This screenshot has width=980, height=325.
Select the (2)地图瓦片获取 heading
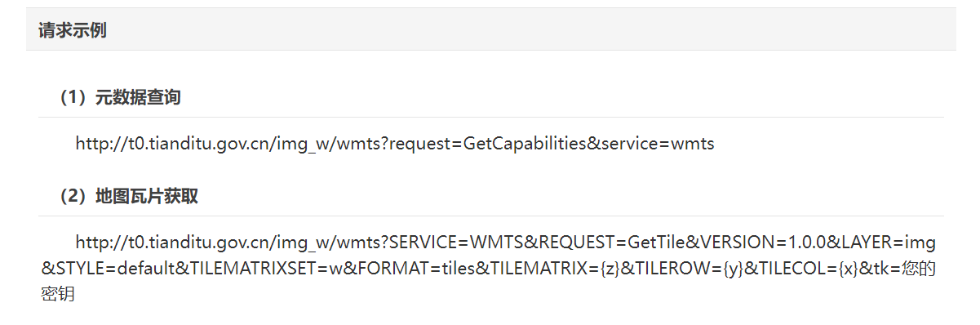tap(128, 197)
